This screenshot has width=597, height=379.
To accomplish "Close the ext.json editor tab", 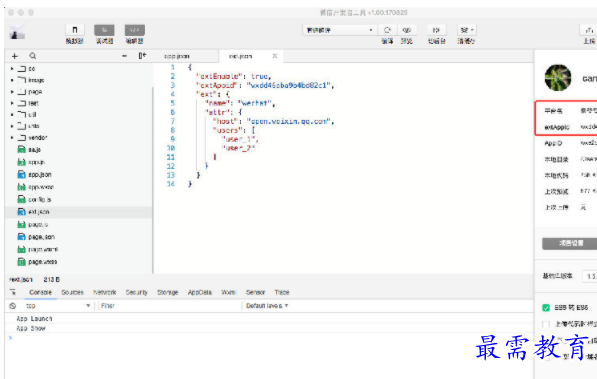I will click(275, 56).
